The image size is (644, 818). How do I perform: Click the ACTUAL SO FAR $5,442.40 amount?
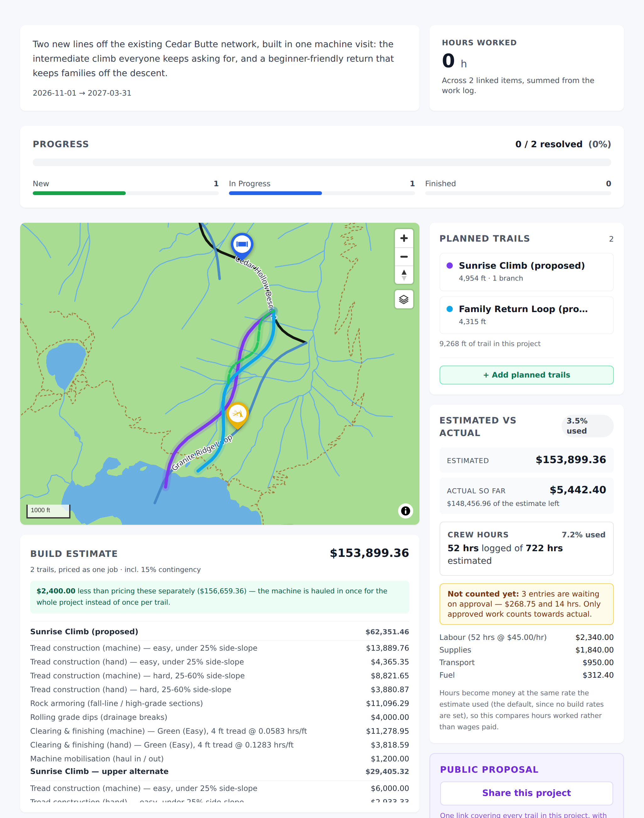pyautogui.click(x=578, y=490)
